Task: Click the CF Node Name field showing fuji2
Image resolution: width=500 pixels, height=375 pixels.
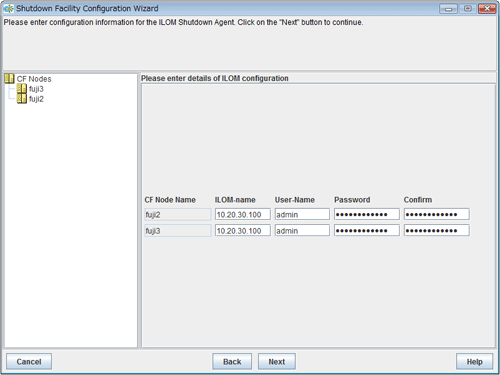Action: [178, 214]
